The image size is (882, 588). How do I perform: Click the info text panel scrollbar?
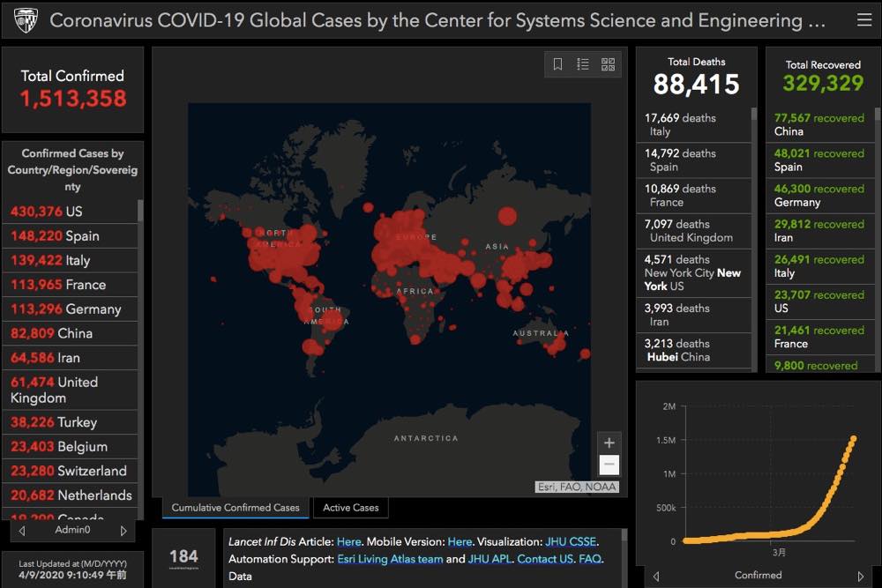click(624, 536)
